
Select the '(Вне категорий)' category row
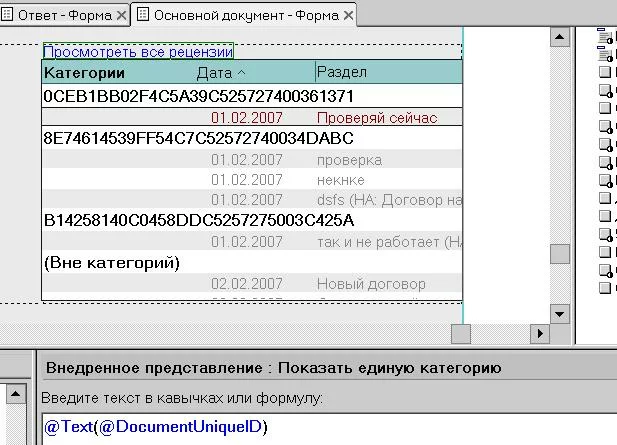click(111, 263)
